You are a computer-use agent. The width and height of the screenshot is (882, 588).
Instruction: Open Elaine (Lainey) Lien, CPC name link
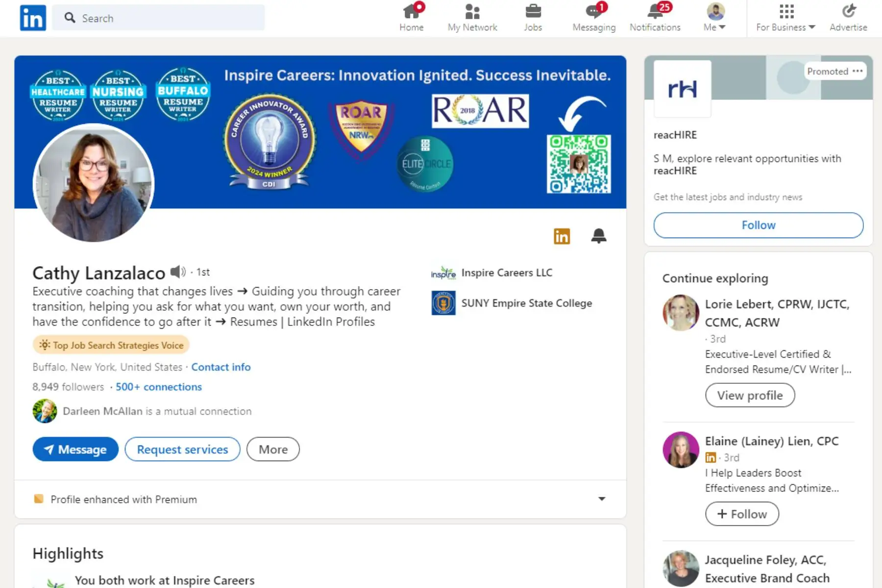[772, 441]
